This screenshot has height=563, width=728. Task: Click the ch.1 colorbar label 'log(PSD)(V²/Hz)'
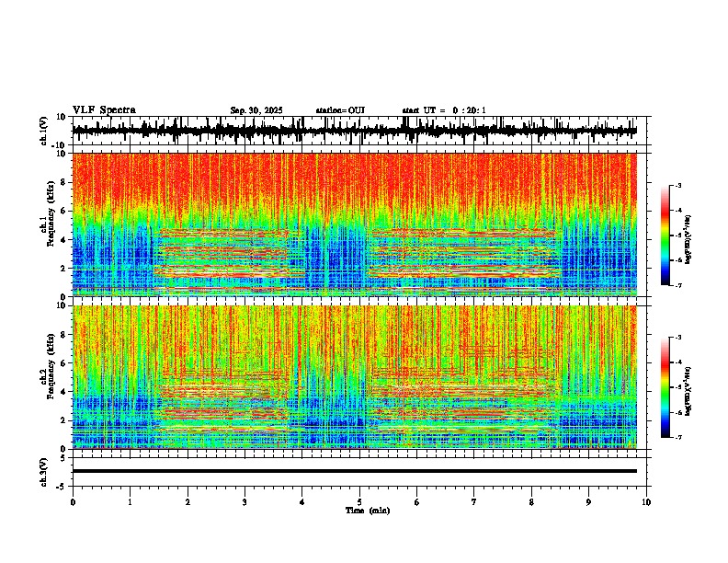[688, 240]
